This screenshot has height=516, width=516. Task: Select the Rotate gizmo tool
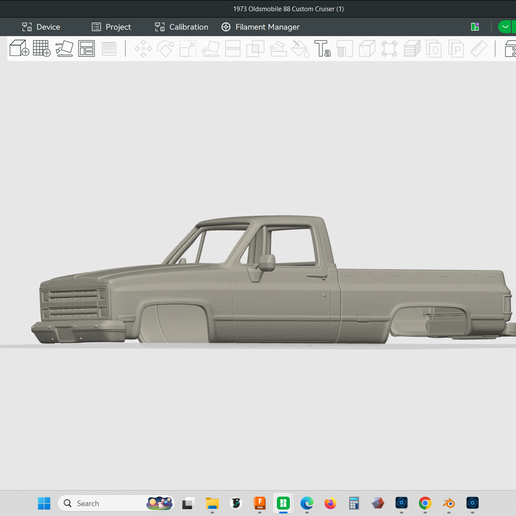[x=166, y=49]
